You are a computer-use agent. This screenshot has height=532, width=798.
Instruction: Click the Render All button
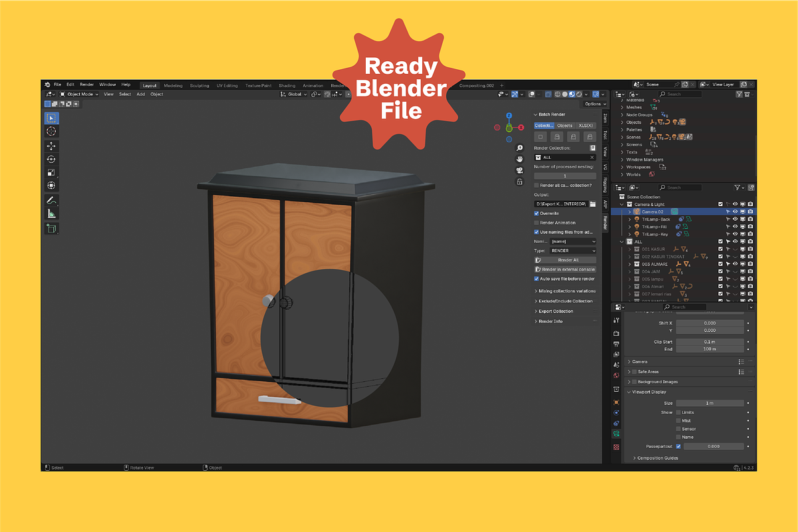click(x=565, y=260)
